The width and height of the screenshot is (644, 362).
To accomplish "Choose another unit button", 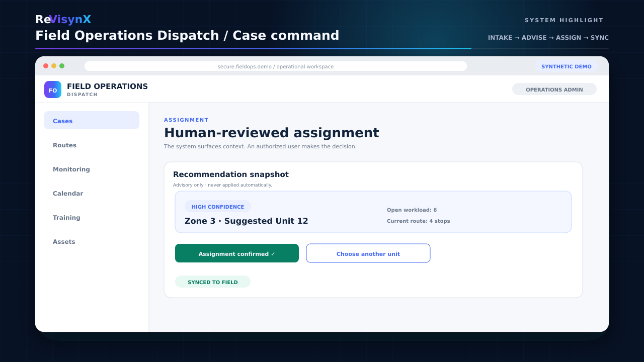I will click(368, 253).
